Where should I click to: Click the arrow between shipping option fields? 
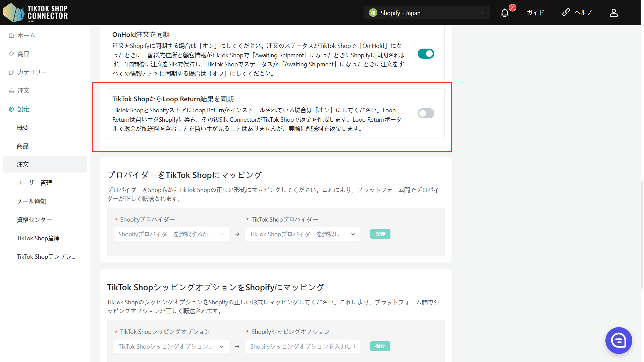tap(237, 347)
